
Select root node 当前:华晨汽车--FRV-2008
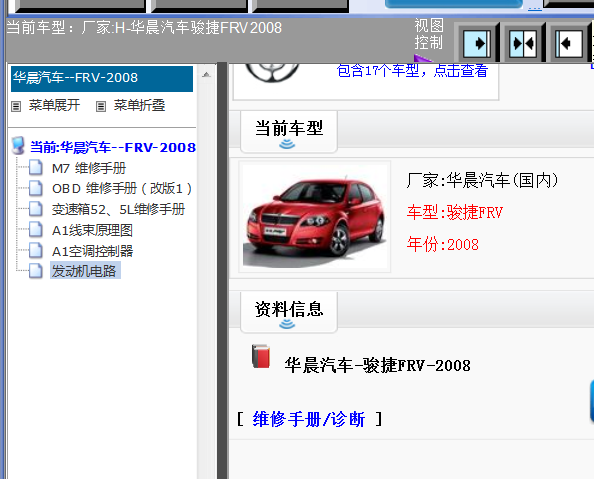[x=113, y=147]
